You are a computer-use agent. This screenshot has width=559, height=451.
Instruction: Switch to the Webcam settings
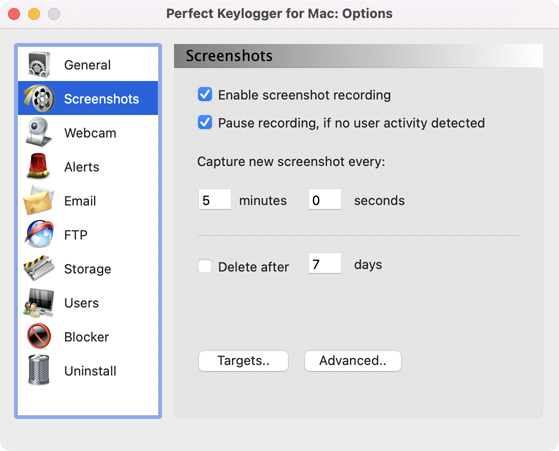(x=90, y=133)
